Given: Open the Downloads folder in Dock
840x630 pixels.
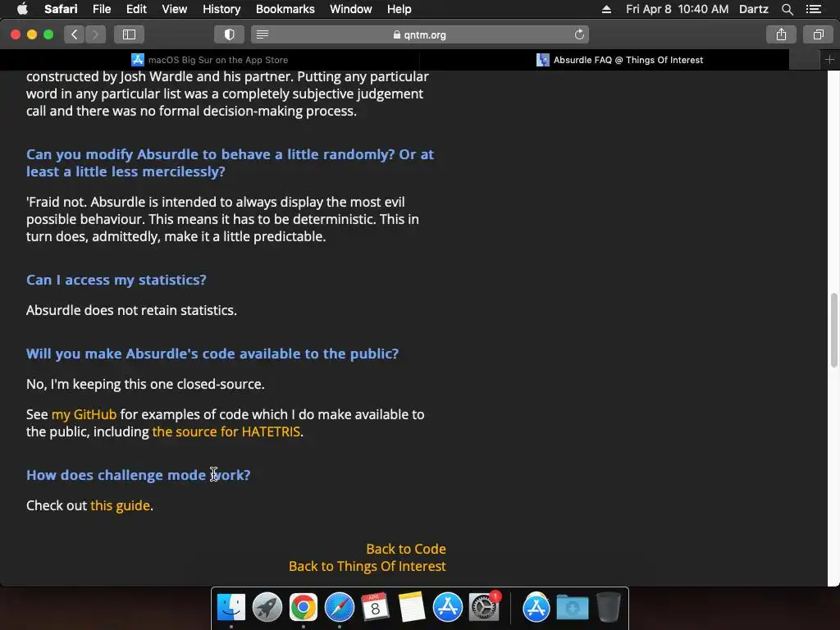Looking at the screenshot, I should (573, 608).
